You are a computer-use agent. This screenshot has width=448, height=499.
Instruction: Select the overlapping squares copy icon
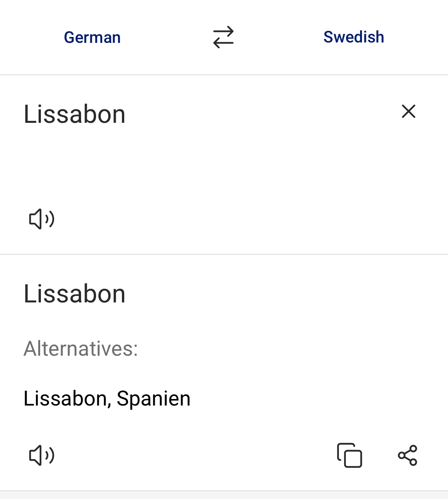click(x=350, y=455)
